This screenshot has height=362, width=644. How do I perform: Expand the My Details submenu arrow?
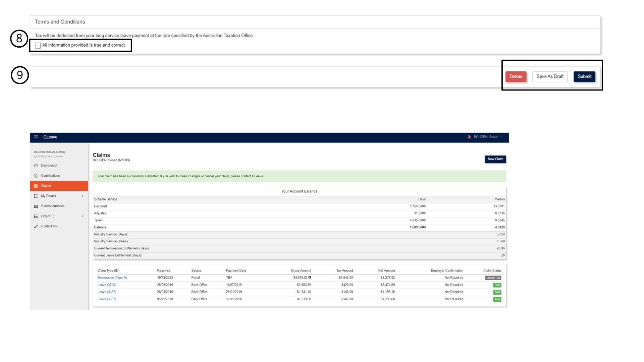83,196
